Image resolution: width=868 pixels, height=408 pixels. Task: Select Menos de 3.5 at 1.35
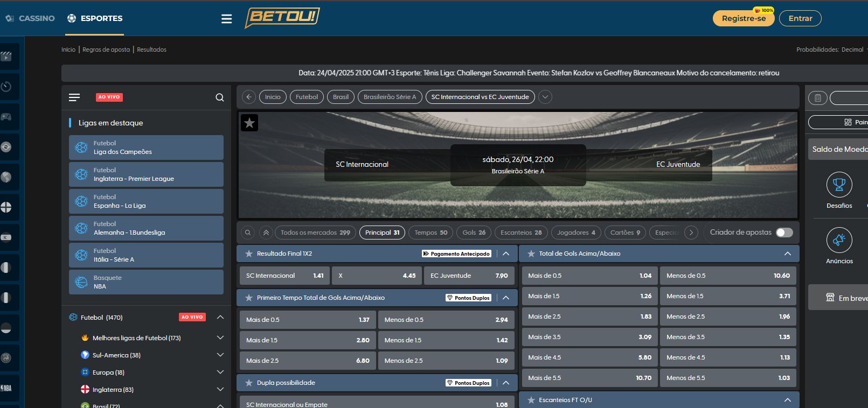coord(728,337)
